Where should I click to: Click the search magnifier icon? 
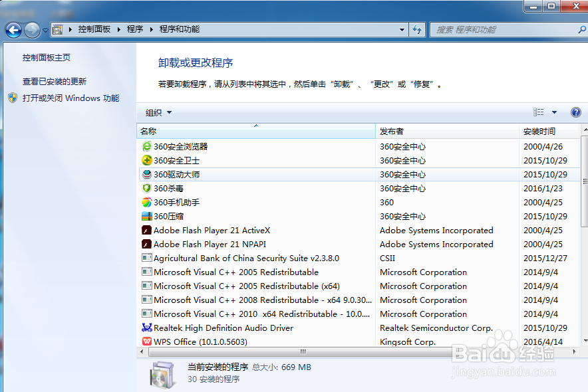[x=583, y=30]
